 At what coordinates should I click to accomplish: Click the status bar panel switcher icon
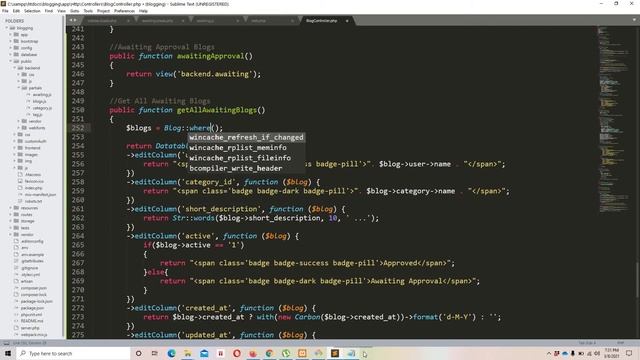tap(6, 343)
